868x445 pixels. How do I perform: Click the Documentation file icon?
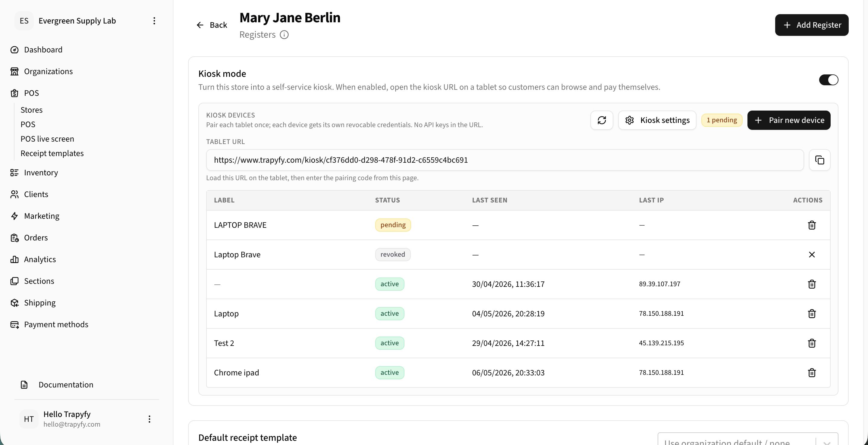[x=24, y=385]
